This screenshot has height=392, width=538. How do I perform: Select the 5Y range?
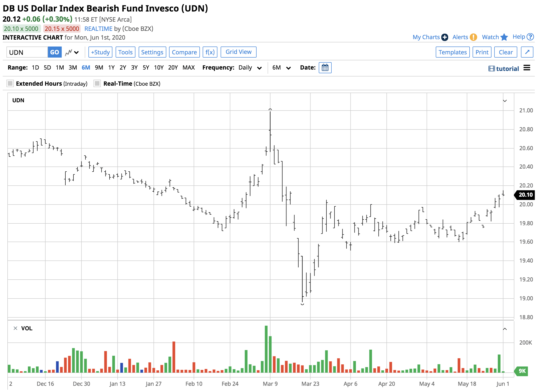click(x=146, y=68)
